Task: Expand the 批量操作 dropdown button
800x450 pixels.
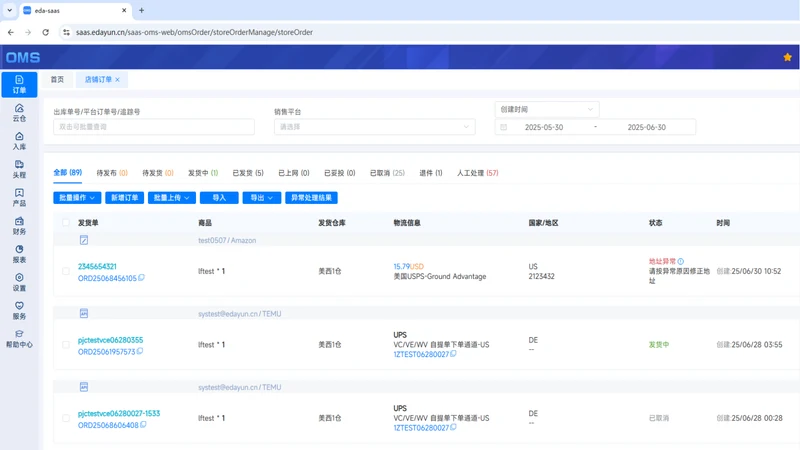Action: point(77,197)
